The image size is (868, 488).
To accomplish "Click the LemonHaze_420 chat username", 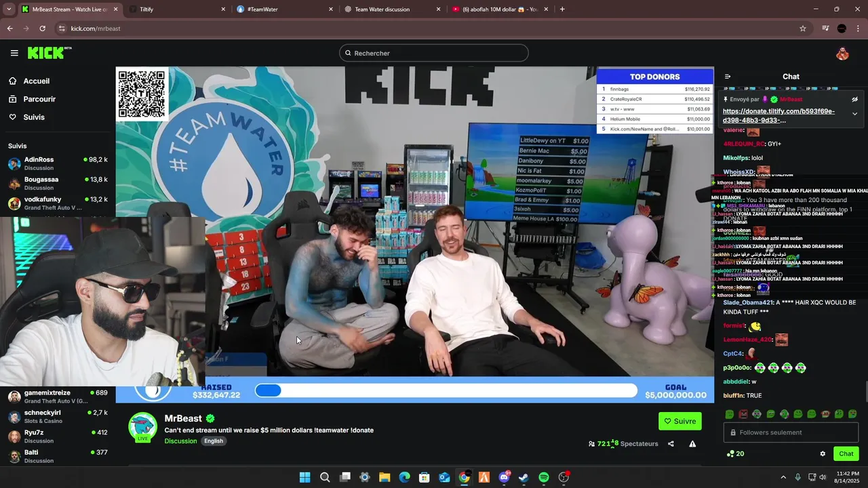I will [747, 340].
